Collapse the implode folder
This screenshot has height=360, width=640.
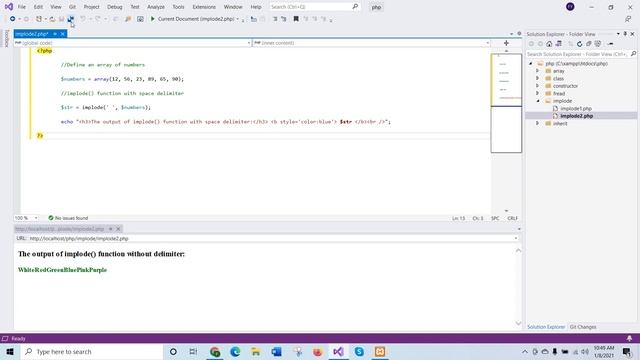pyautogui.click(x=538, y=101)
